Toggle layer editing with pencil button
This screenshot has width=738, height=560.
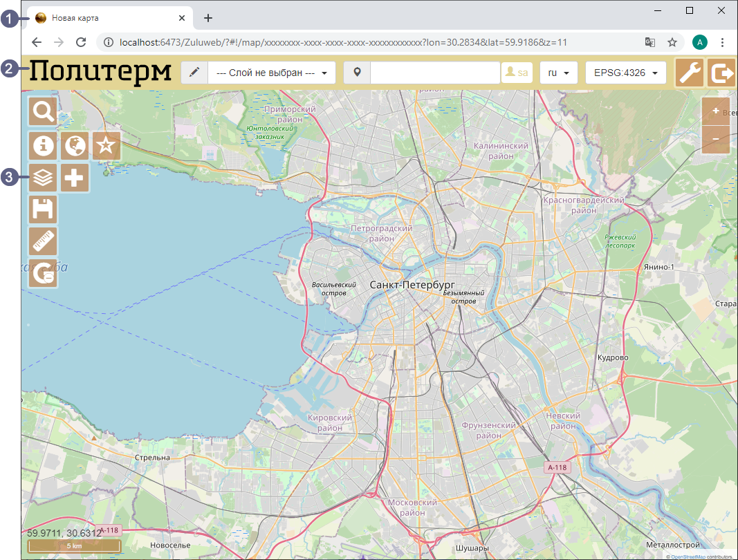click(194, 73)
